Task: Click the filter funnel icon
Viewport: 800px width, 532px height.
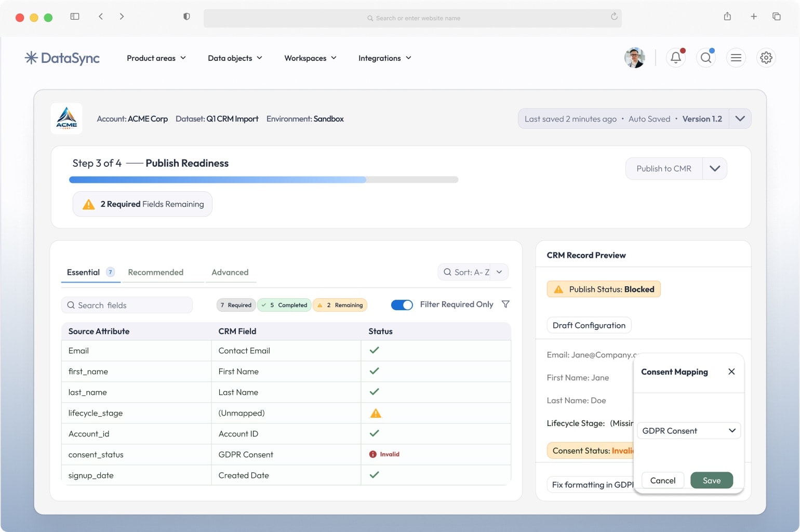Action: [505, 304]
